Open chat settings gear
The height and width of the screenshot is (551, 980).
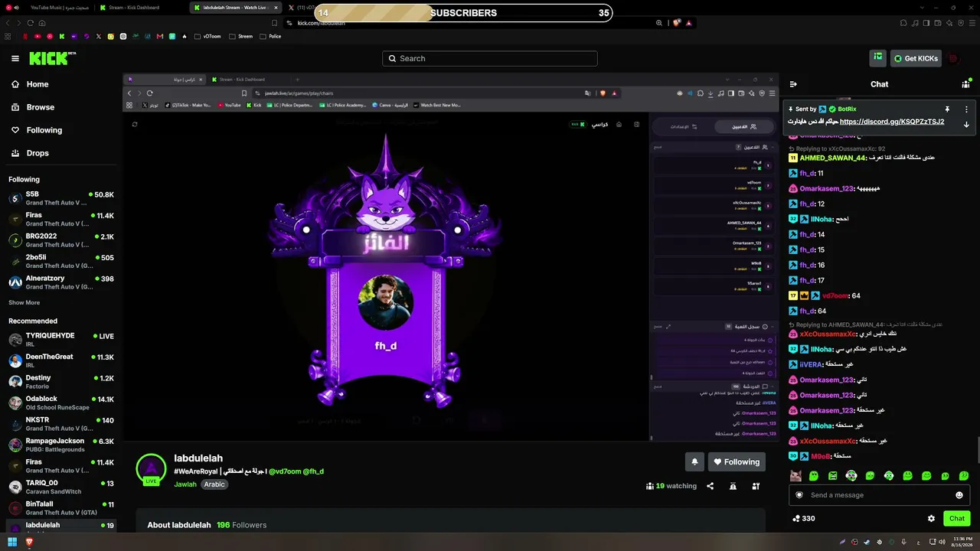pyautogui.click(x=931, y=518)
